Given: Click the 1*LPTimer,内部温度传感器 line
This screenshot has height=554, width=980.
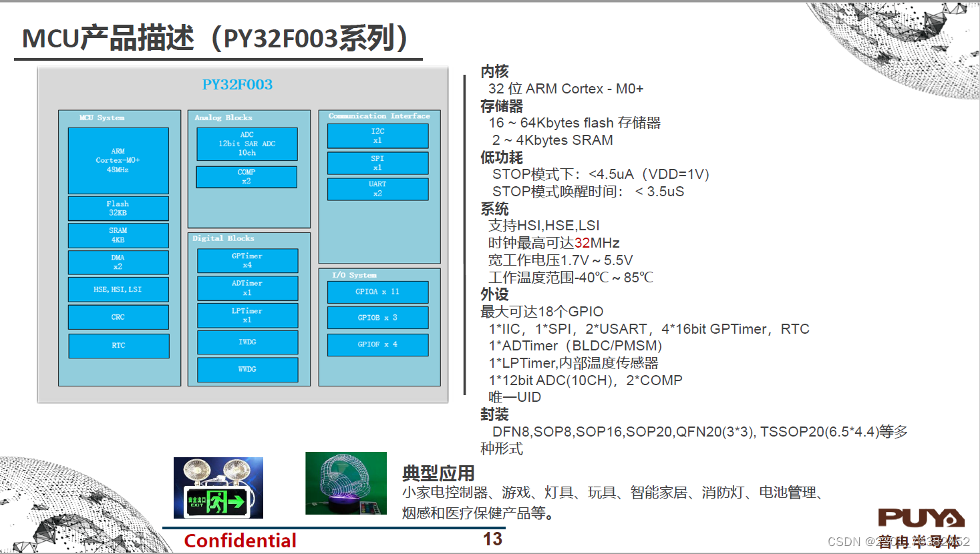Looking at the screenshot, I should click(573, 363).
